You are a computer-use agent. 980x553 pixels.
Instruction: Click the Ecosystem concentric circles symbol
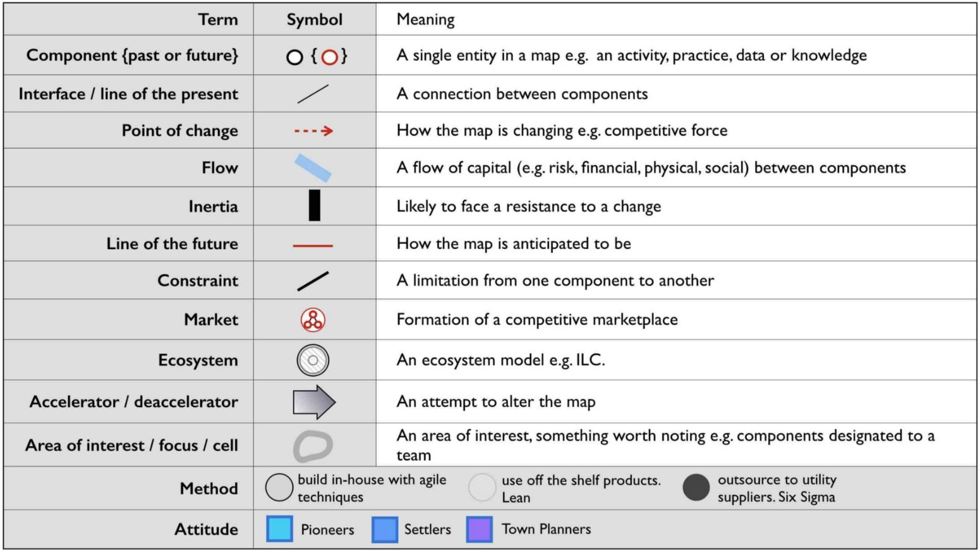313,360
